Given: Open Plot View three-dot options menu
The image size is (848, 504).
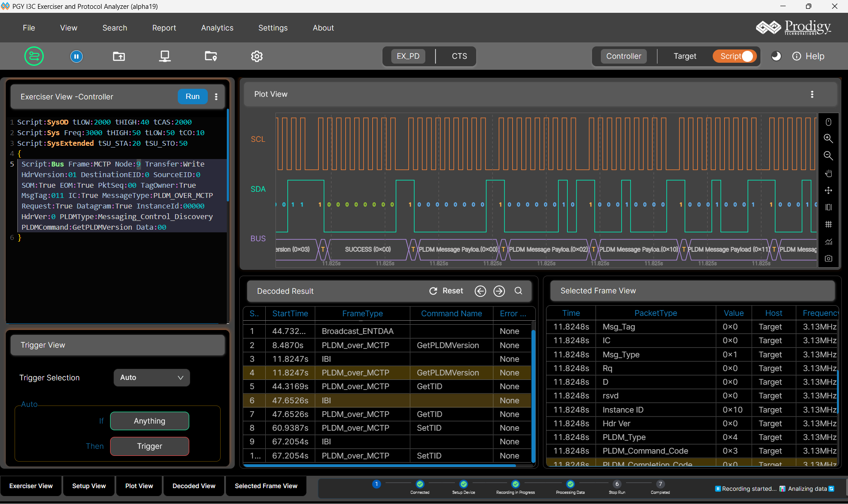Looking at the screenshot, I should (812, 94).
